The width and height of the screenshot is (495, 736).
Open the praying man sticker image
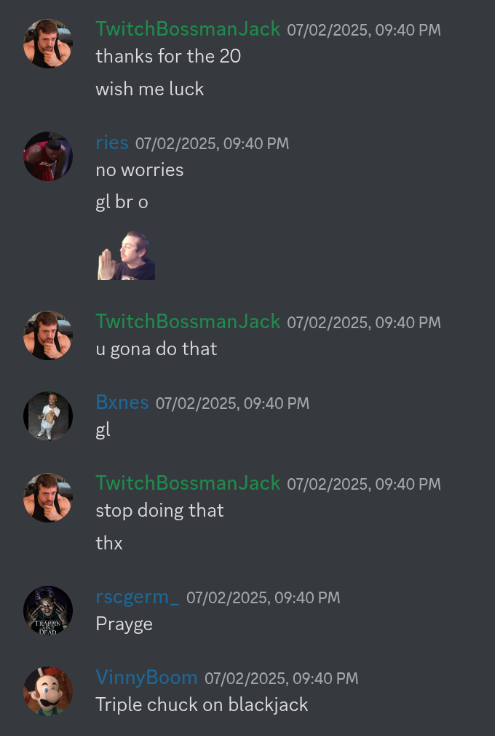[126, 255]
